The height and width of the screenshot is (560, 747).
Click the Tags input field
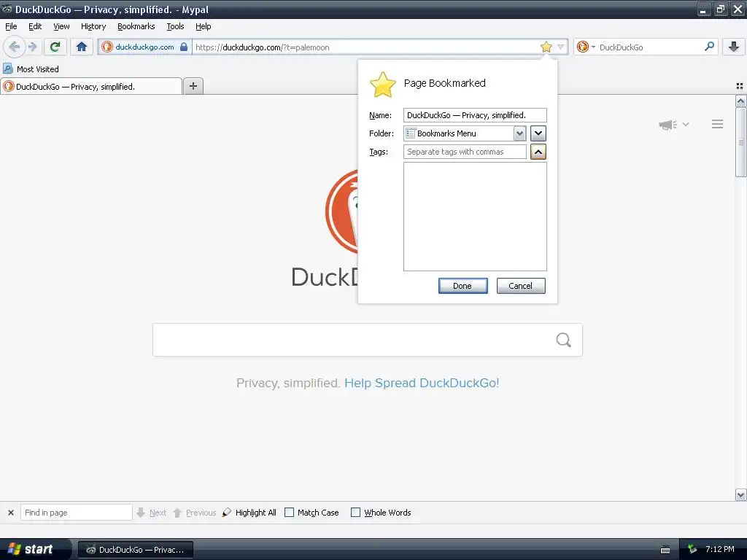tap(465, 152)
